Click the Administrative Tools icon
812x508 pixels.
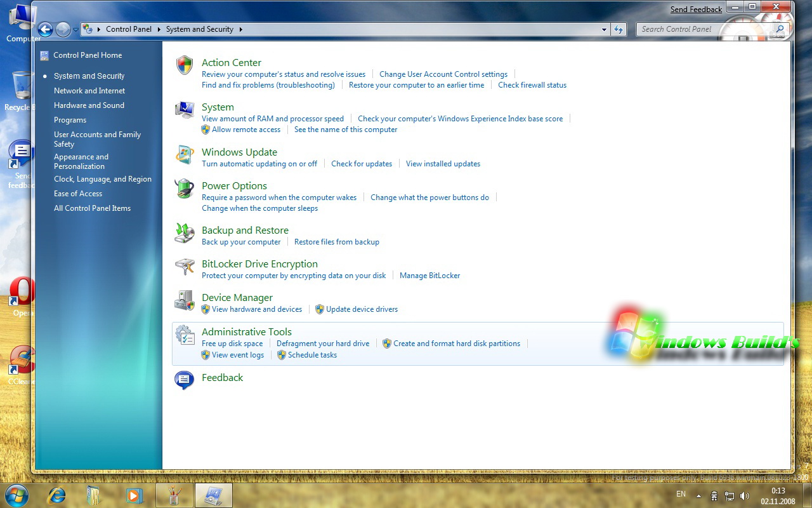(185, 335)
